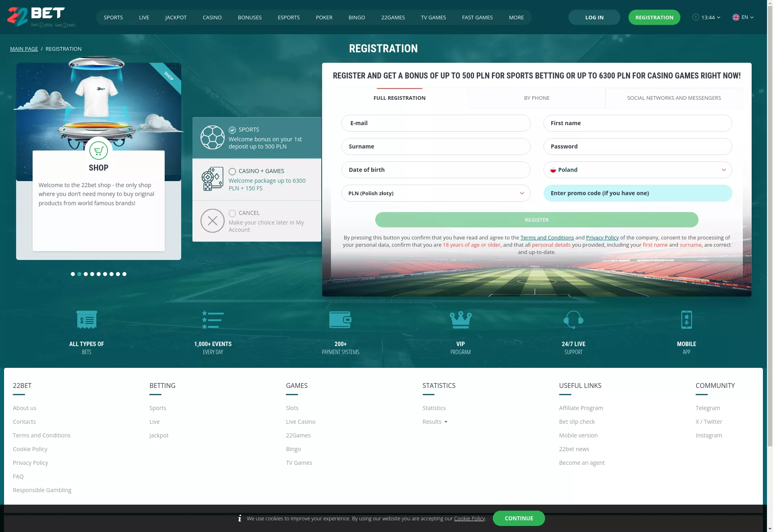Open the Poland country dropdown
Screen dimensions: 773x532
(x=638, y=170)
